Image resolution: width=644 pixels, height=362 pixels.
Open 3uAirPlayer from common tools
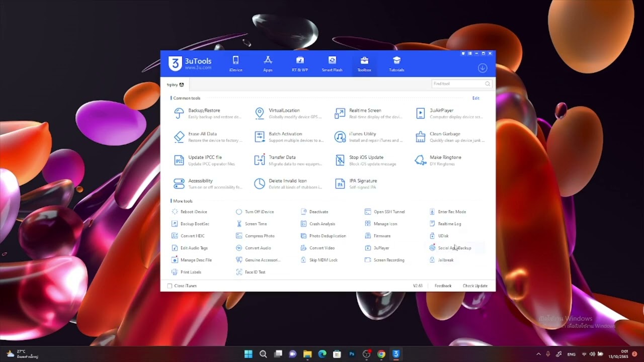point(449,113)
